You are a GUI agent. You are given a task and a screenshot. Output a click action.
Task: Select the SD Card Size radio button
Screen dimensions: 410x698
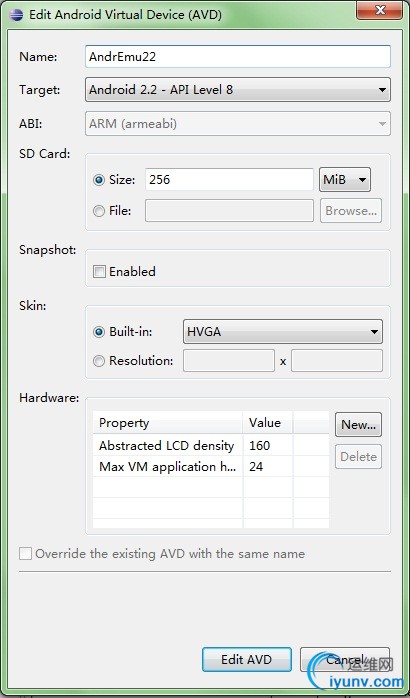[99, 180]
